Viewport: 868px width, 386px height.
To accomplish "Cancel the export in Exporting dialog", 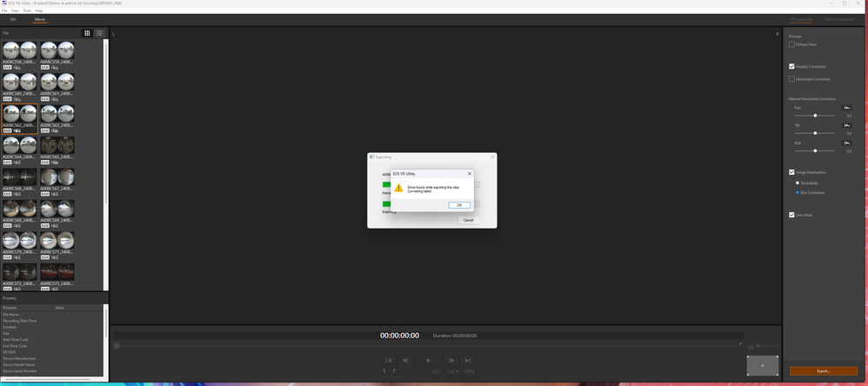I will coord(468,220).
